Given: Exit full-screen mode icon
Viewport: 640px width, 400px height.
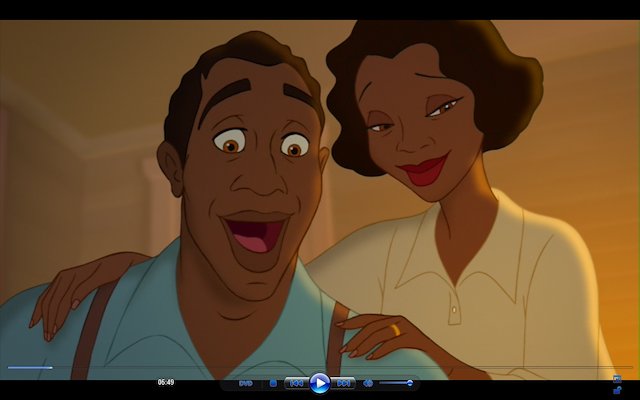Looking at the screenshot, I should 617,379.
